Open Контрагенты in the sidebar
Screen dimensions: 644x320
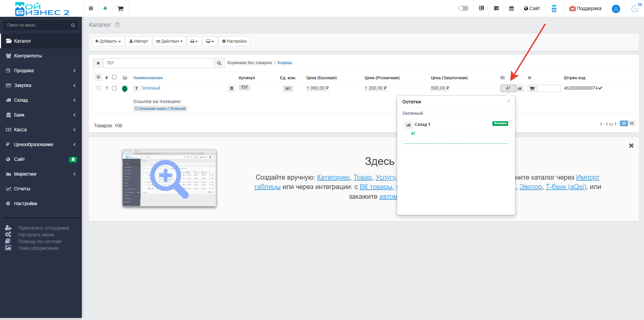pyautogui.click(x=28, y=56)
